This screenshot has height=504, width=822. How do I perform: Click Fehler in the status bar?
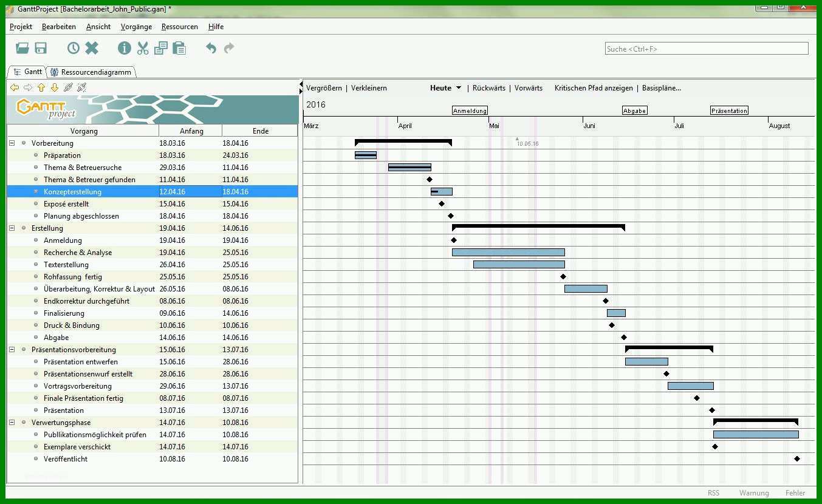click(795, 493)
